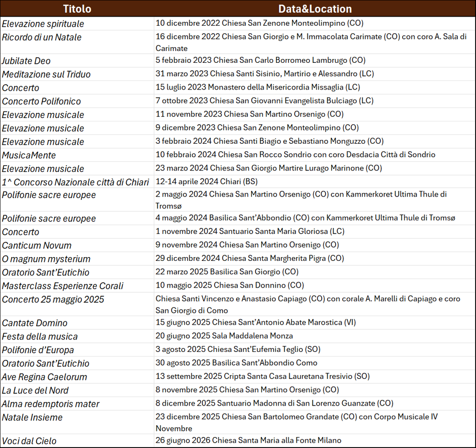Click the "29 dicembre 2024 Chiesa Santa Margherita" cell
Viewport: 476px width, 448px height.
(x=315, y=258)
